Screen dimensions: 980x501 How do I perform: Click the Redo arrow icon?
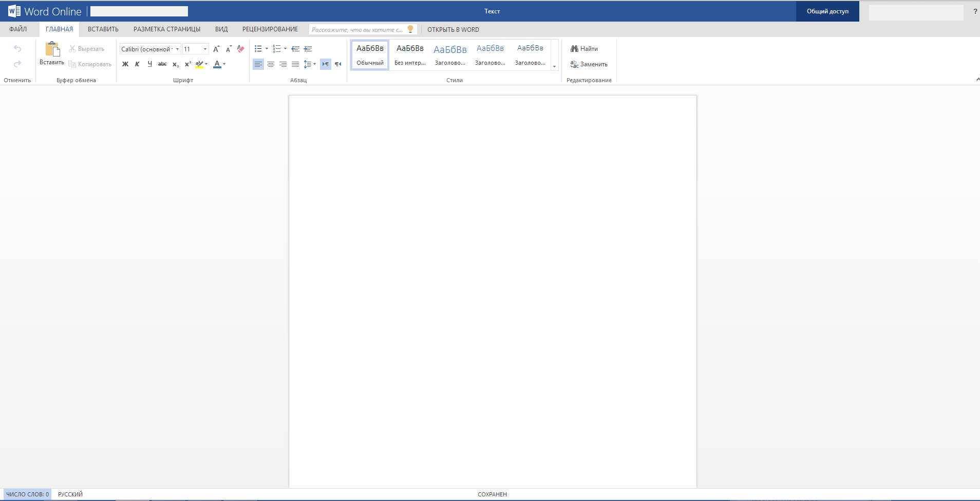point(17,64)
